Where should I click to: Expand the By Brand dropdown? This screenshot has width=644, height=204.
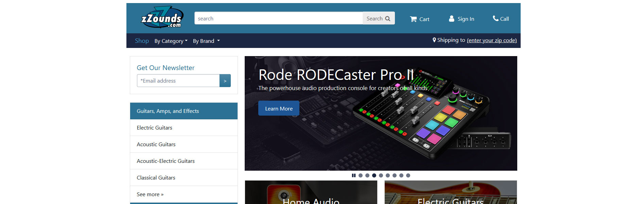(206, 41)
